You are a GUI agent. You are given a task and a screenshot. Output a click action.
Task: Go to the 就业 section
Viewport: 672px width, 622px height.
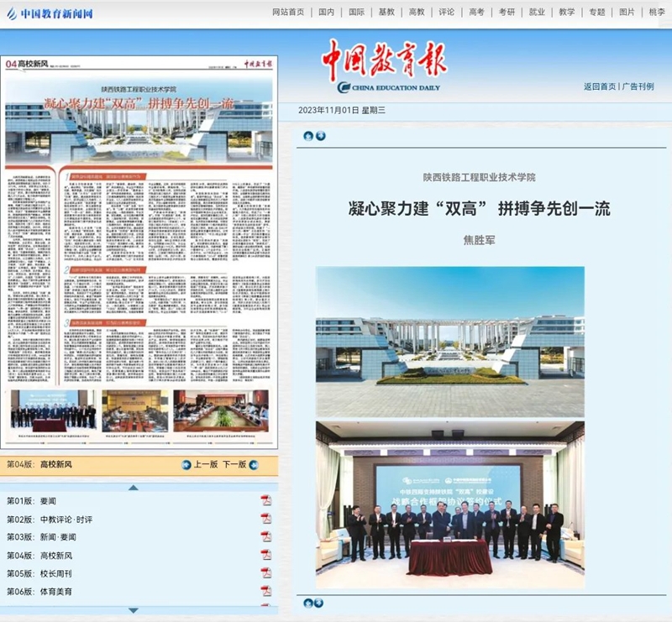pos(537,12)
